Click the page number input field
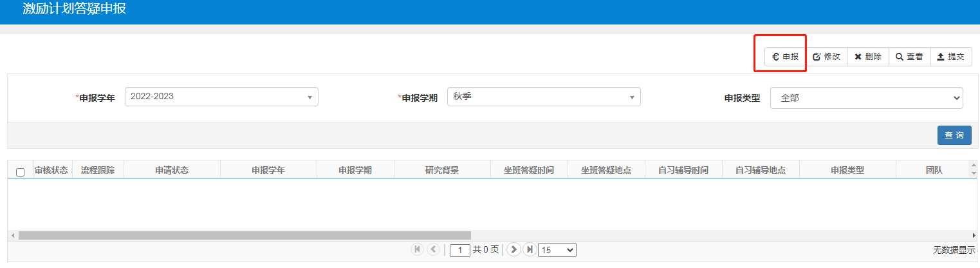The image size is (980, 268). pyautogui.click(x=460, y=250)
